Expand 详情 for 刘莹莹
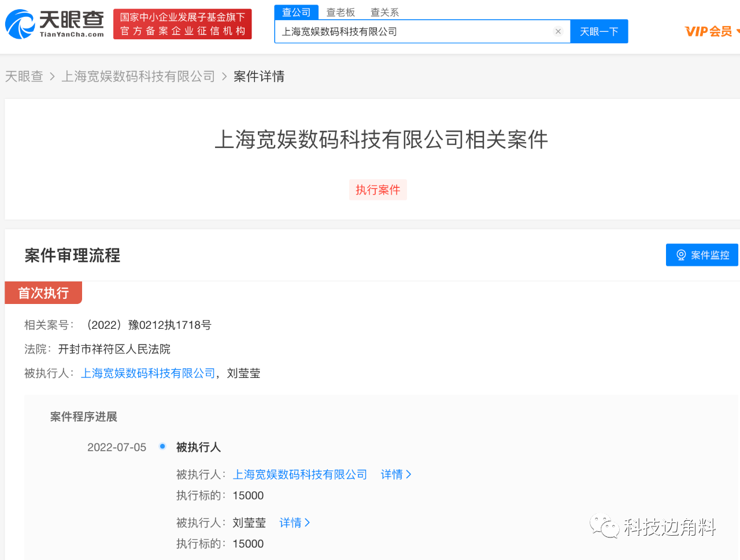 coord(295,523)
